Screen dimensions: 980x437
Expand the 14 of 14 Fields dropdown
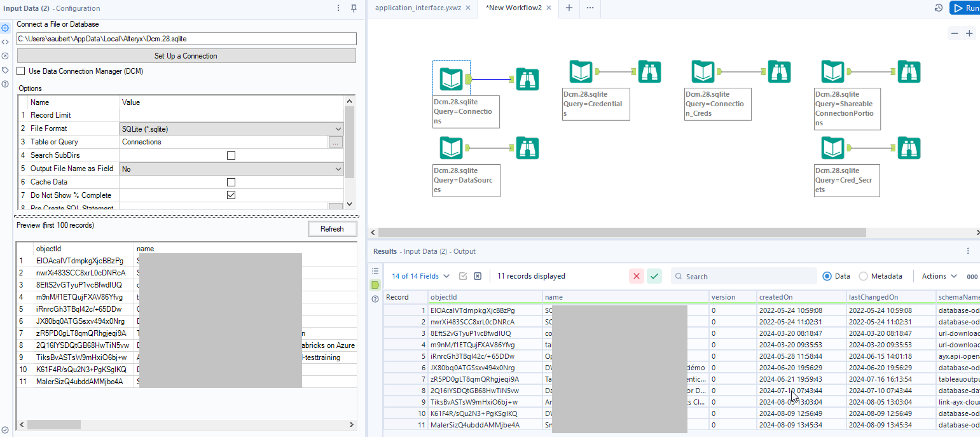420,275
